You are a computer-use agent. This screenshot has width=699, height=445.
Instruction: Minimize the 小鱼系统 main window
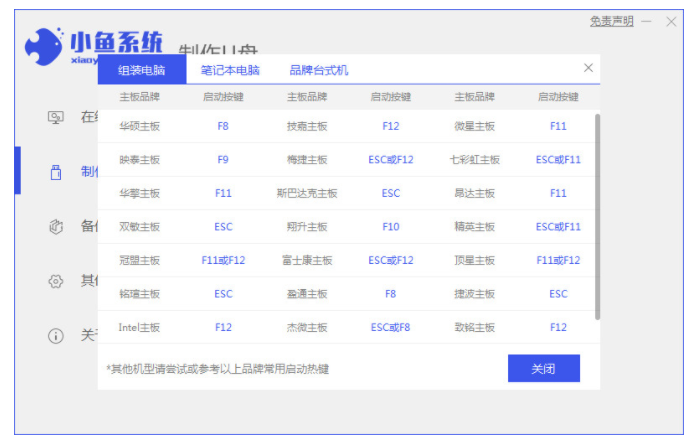(647, 21)
